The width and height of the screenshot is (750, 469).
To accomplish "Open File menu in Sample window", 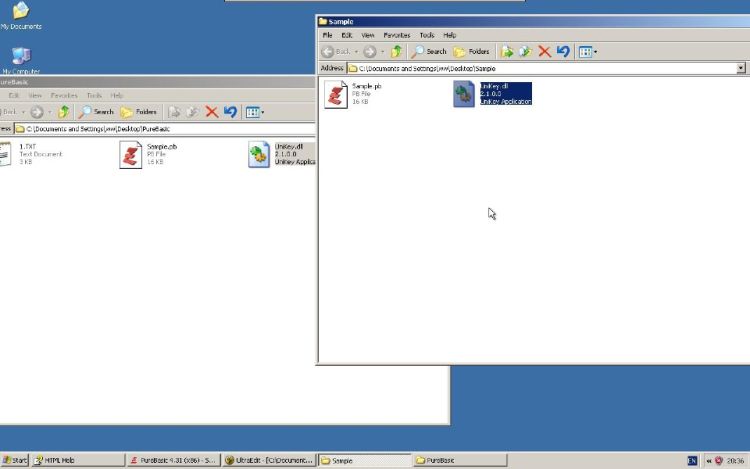I will pos(328,35).
